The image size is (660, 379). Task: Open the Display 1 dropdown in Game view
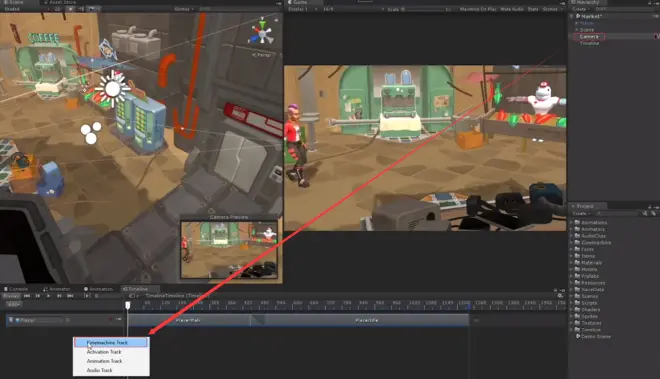pyautogui.click(x=302, y=9)
